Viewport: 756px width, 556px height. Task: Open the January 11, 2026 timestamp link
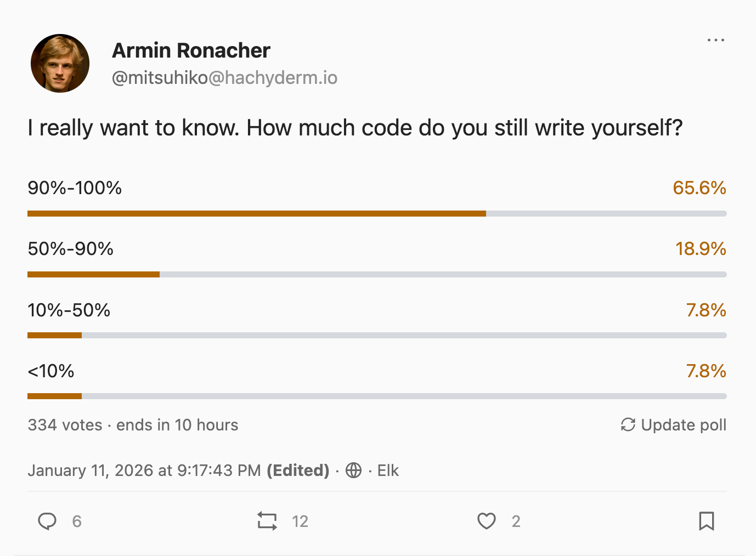tap(144, 470)
